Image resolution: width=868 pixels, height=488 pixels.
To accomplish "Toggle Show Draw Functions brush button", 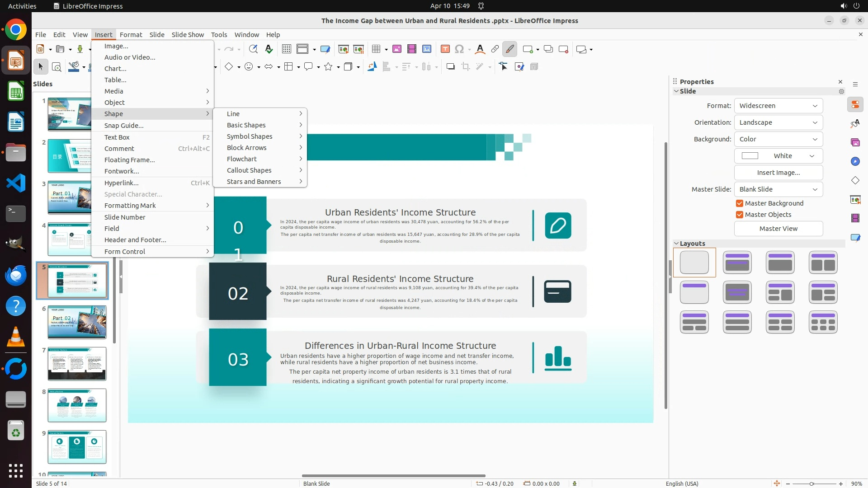I will (509, 49).
